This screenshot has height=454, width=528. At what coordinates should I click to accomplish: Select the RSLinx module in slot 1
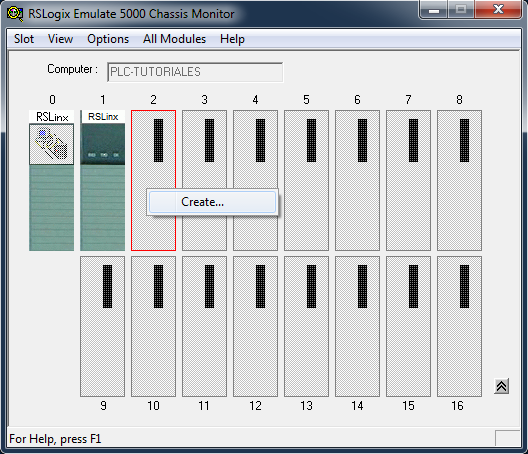(x=103, y=180)
